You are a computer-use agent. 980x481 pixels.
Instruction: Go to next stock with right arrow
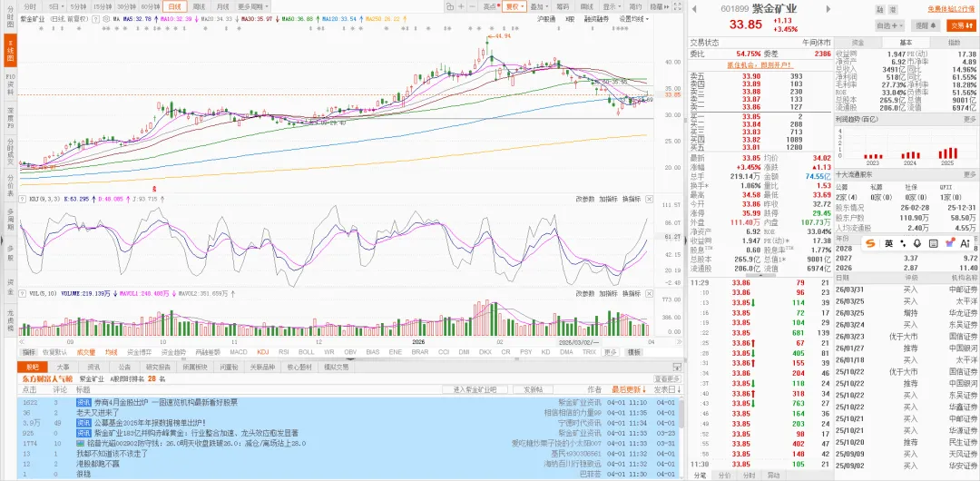(828, 9)
